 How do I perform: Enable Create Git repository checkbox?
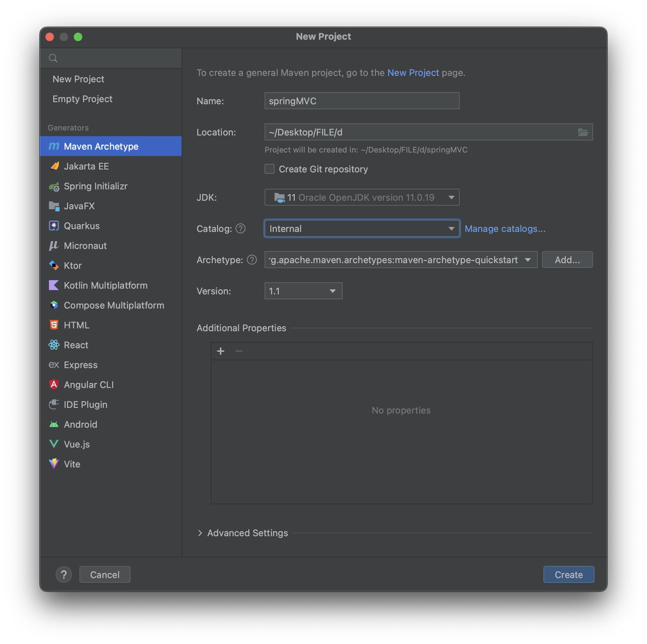pos(270,169)
